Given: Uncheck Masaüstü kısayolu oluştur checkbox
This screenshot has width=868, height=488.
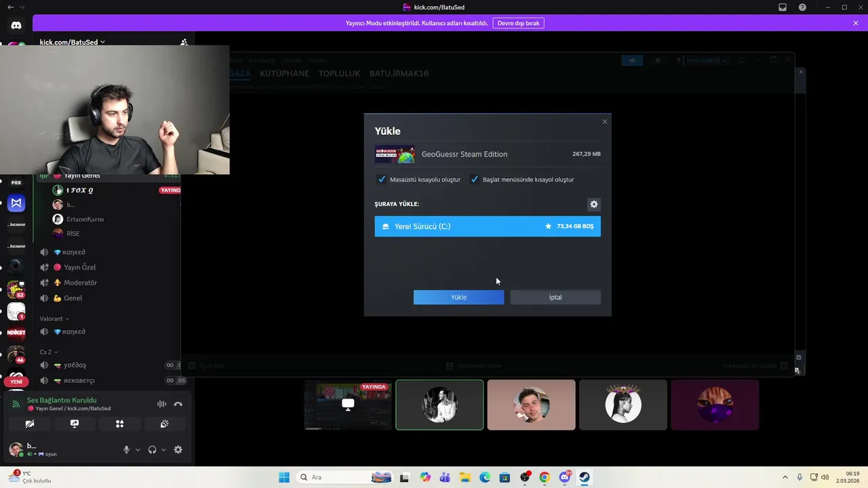Looking at the screenshot, I should [381, 180].
